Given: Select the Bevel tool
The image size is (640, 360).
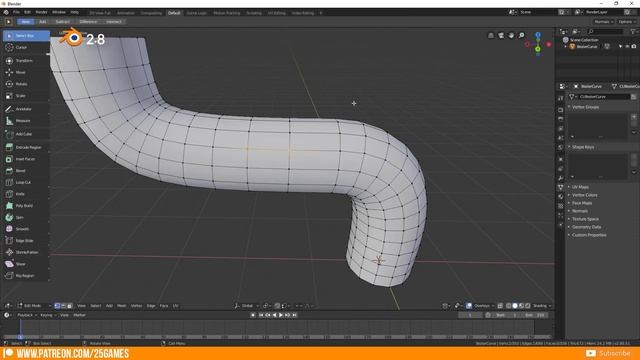Looking at the screenshot, I should [26, 171].
